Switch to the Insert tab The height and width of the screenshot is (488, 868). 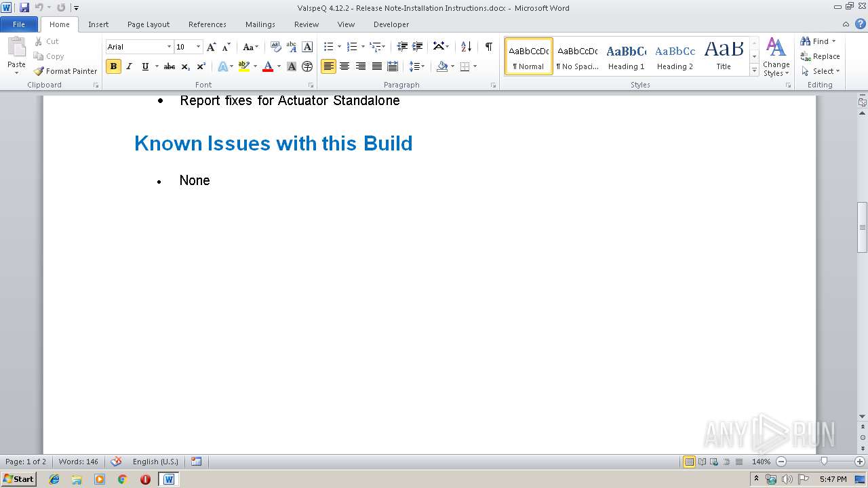[x=98, y=24]
